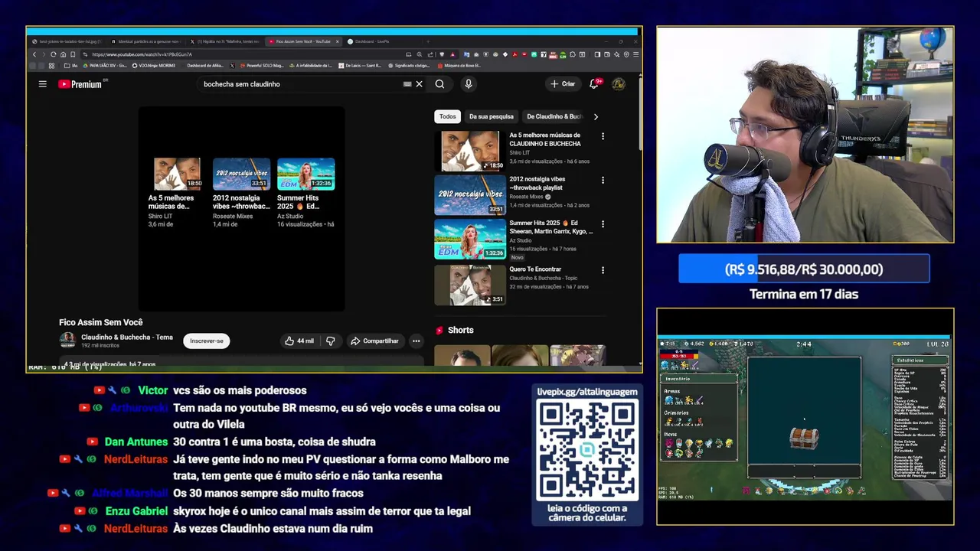Open the account avatar menu
The height and width of the screenshot is (551, 980).
point(619,84)
